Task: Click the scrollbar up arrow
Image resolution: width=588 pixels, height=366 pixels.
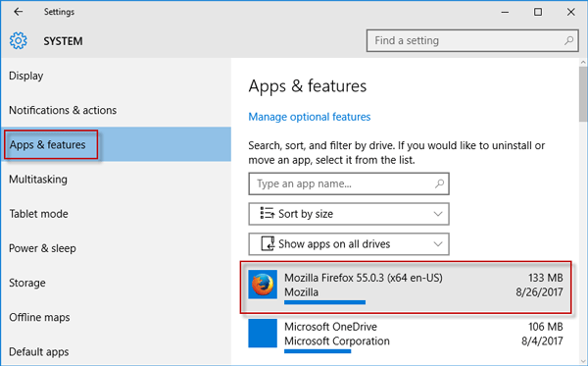Action: tap(583, 63)
